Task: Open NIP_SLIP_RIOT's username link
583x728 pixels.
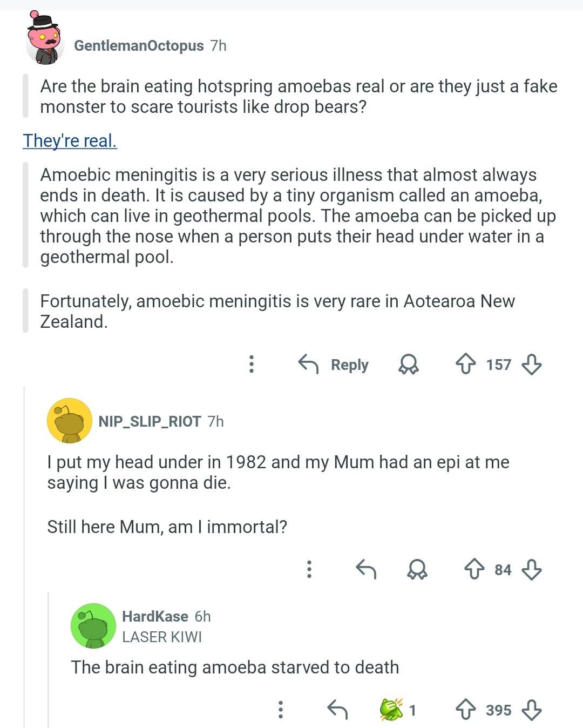Action: tap(150, 421)
